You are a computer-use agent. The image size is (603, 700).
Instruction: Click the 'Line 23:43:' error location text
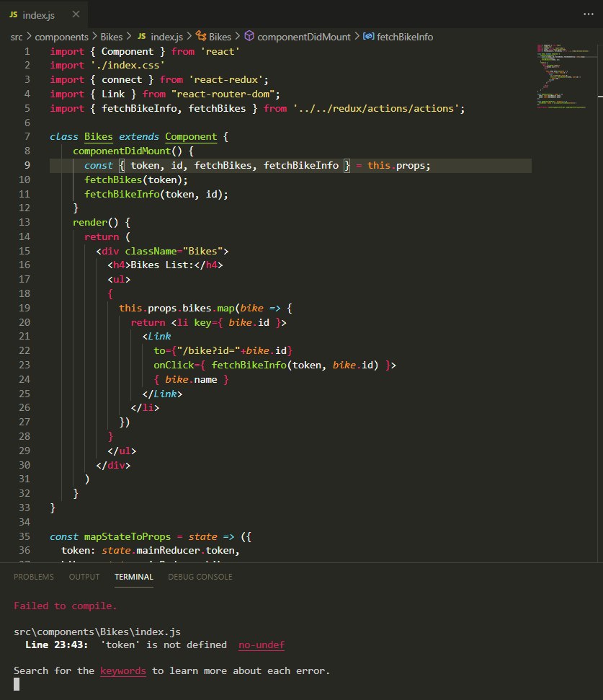tap(57, 645)
